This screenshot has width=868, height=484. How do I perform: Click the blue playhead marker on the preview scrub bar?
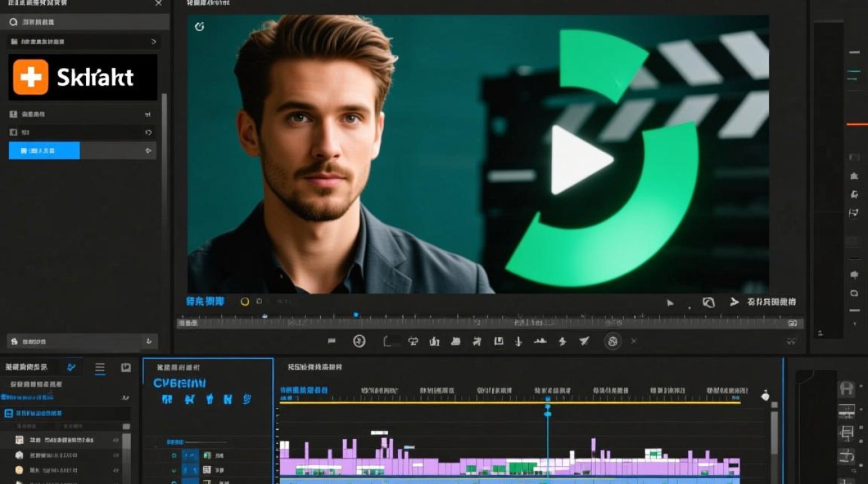click(356, 315)
